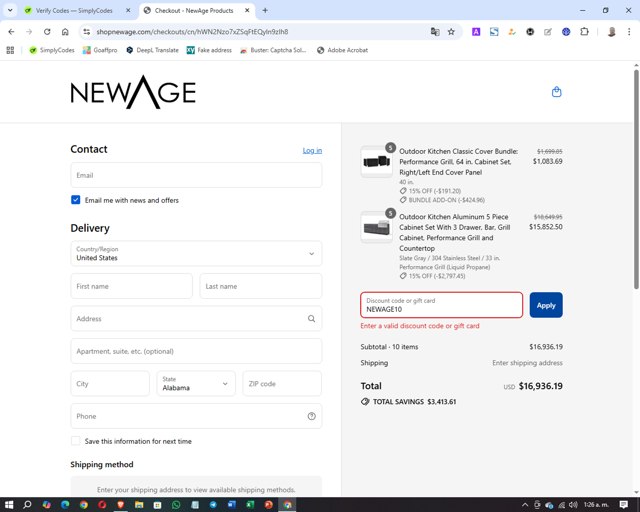Open the Chrome apps grid shortcut
The width and height of the screenshot is (640, 512).
pos(10,50)
